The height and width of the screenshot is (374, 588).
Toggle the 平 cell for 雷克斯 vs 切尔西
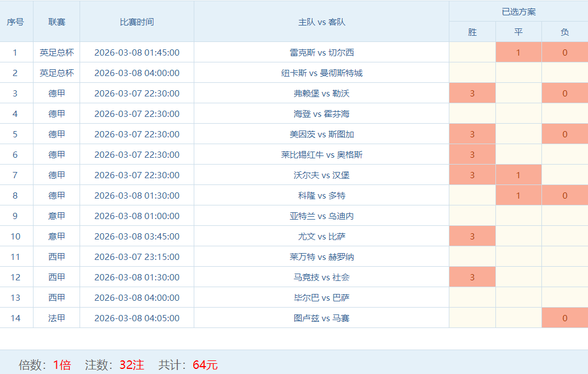(518, 53)
